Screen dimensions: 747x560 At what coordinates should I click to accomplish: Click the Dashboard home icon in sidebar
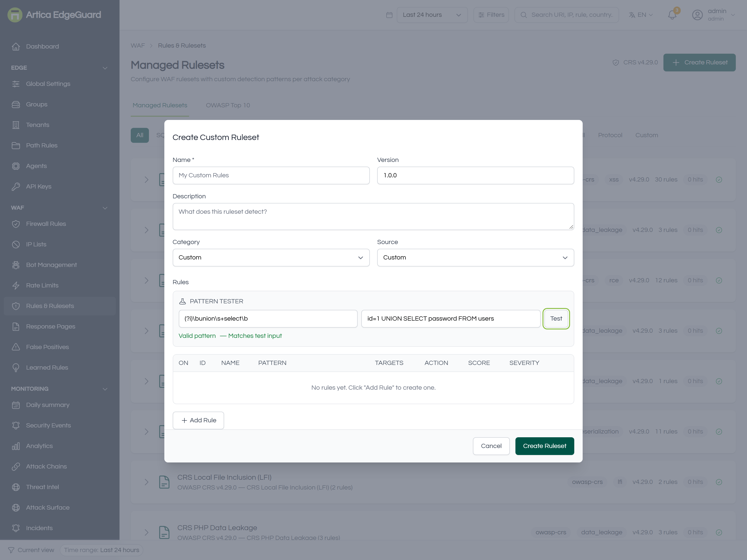(16, 46)
